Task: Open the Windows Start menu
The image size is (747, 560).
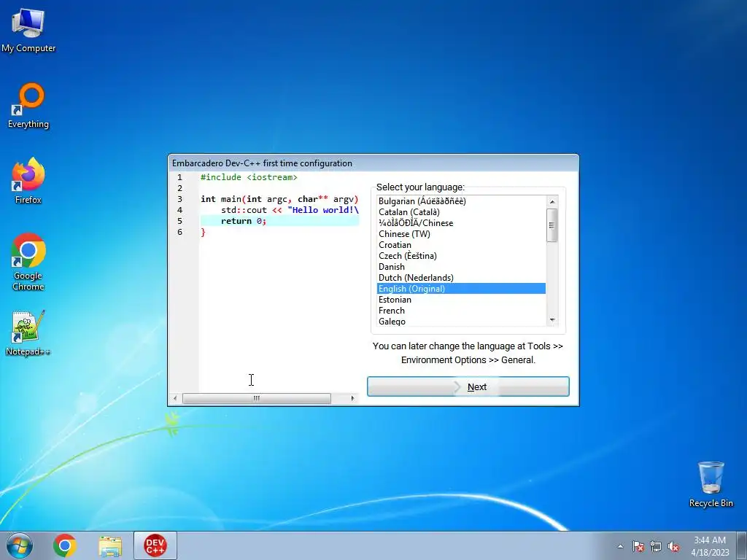Action: (20, 545)
